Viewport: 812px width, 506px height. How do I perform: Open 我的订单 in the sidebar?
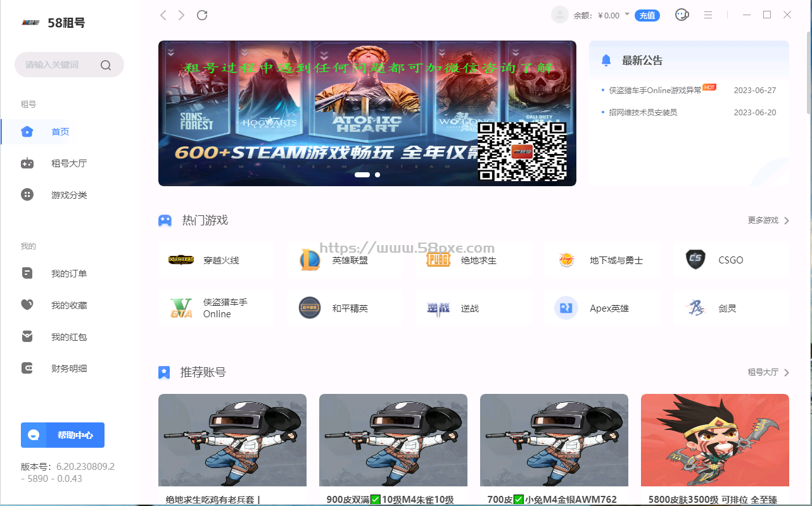point(70,274)
